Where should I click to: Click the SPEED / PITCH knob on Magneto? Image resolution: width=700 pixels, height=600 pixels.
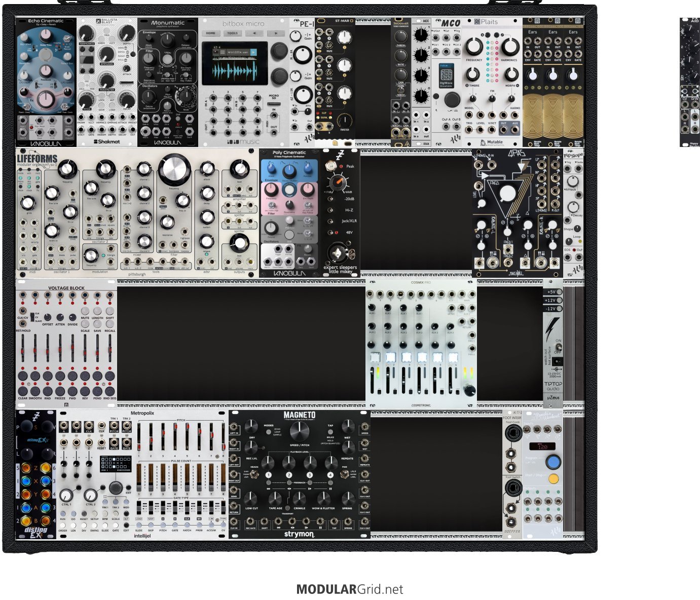coord(300,432)
